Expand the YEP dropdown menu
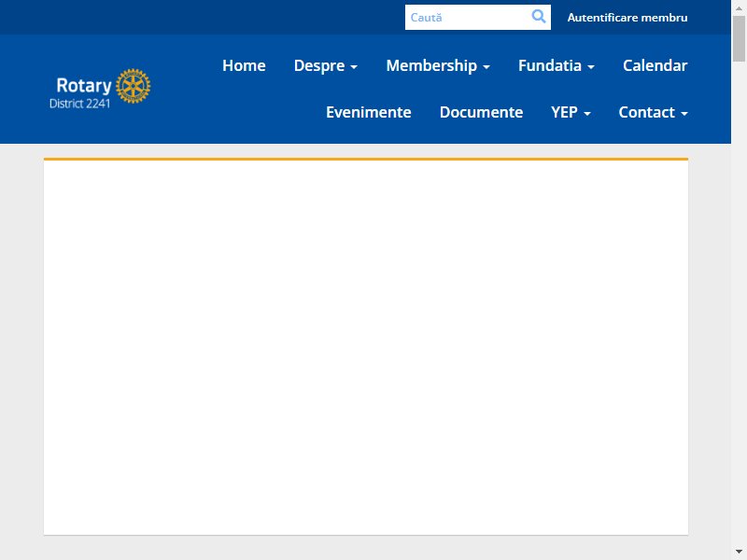 [x=571, y=112]
